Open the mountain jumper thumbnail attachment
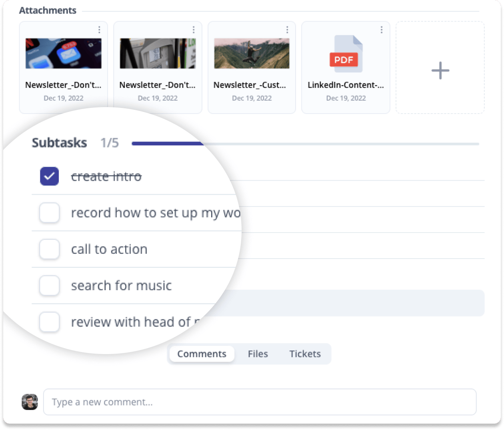This screenshot has height=430, width=504. 252,54
